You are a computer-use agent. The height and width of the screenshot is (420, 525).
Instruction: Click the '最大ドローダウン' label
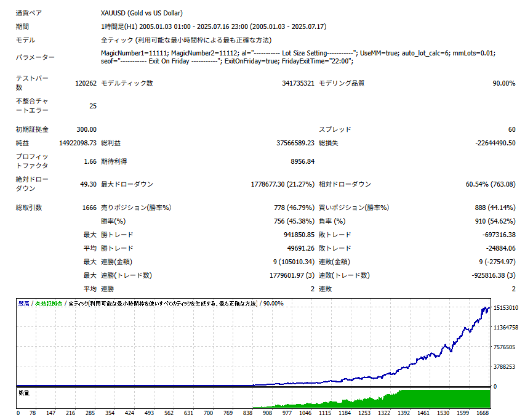(127, 184)
